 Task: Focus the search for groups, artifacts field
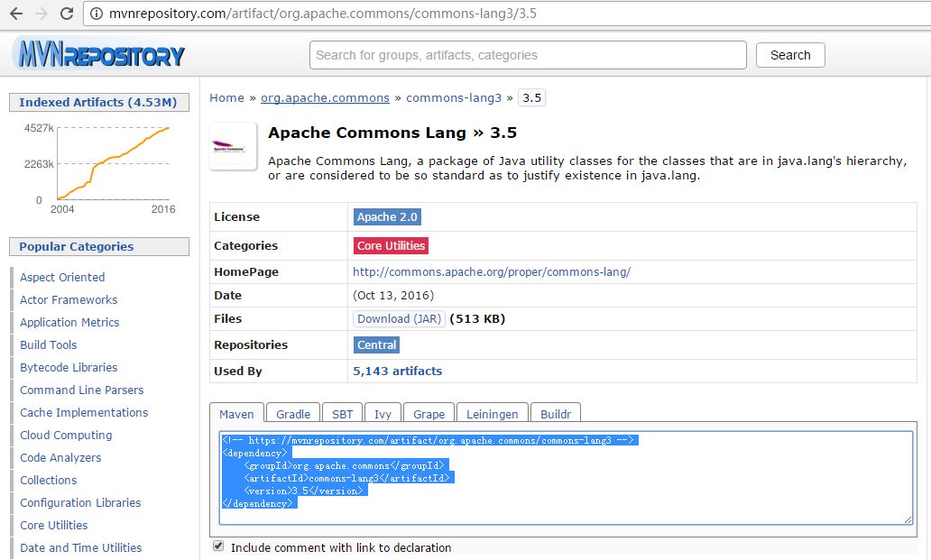528,55
